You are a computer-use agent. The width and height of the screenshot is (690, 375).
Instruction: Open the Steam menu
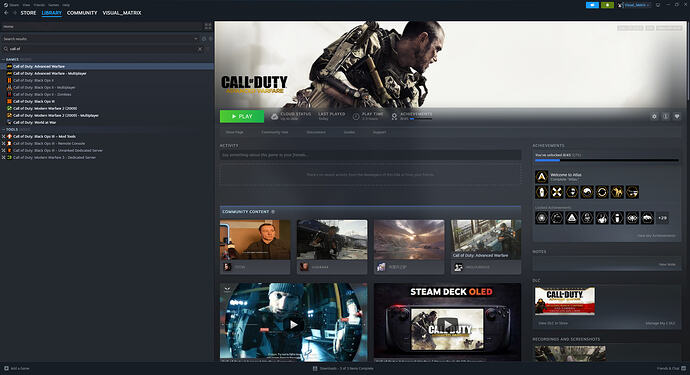tap(14, 5)
